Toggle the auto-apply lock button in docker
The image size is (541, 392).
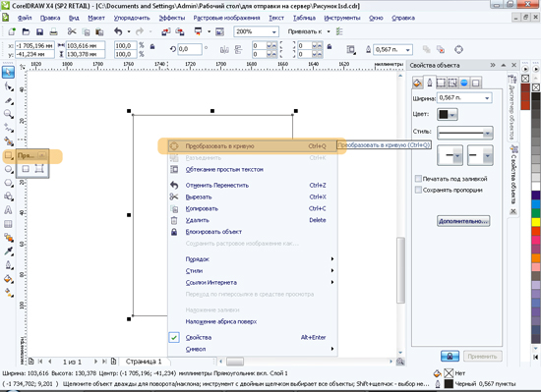[x=450, y=357]
